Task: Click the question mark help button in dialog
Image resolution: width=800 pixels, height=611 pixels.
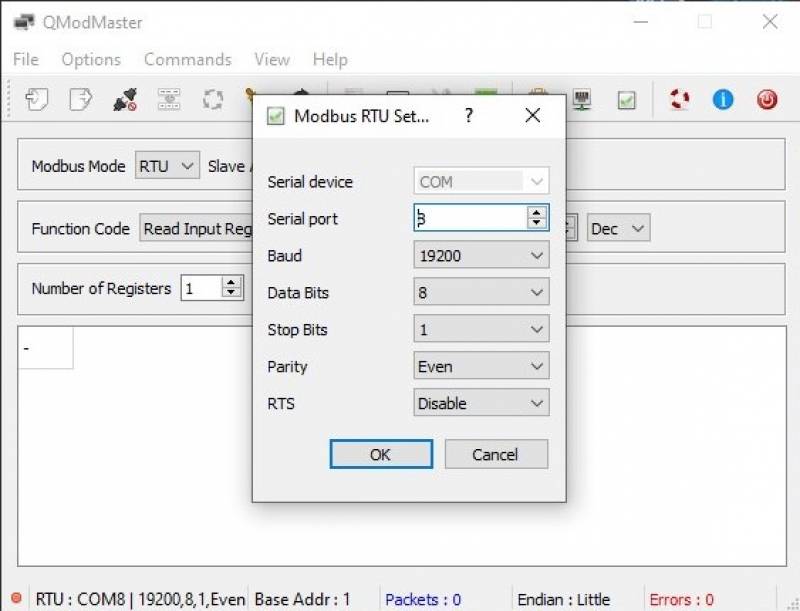Action: [x=468, y=116]
